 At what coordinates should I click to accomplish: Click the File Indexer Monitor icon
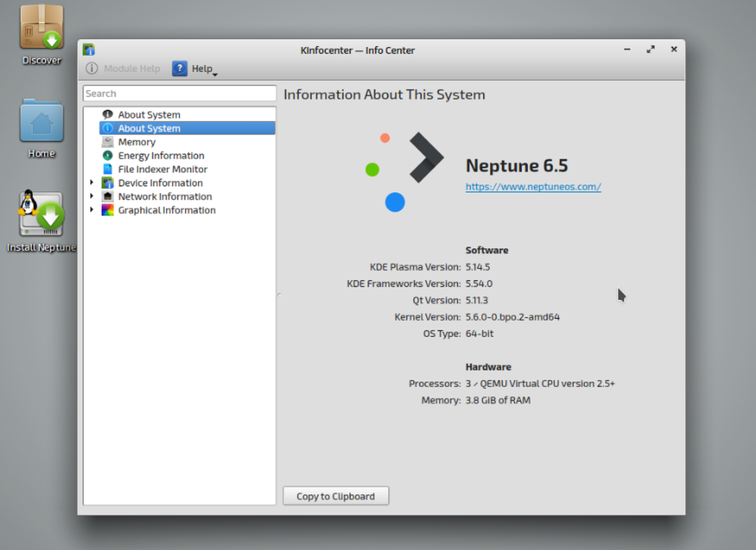107,169
